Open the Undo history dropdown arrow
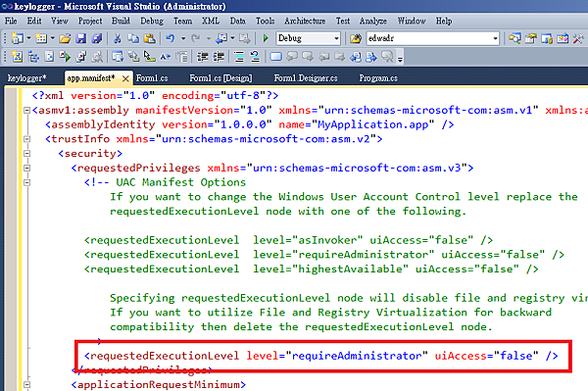 point(183,38)
